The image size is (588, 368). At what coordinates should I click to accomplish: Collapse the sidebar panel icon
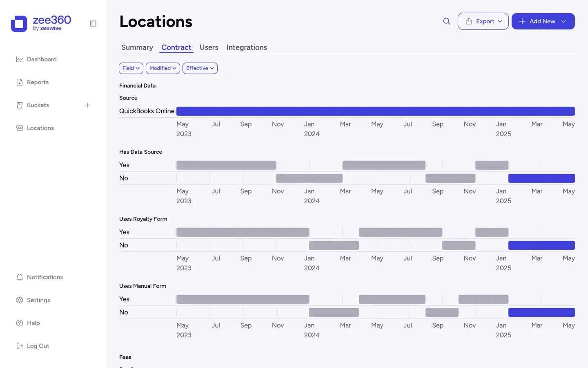[x=93, y=24]
